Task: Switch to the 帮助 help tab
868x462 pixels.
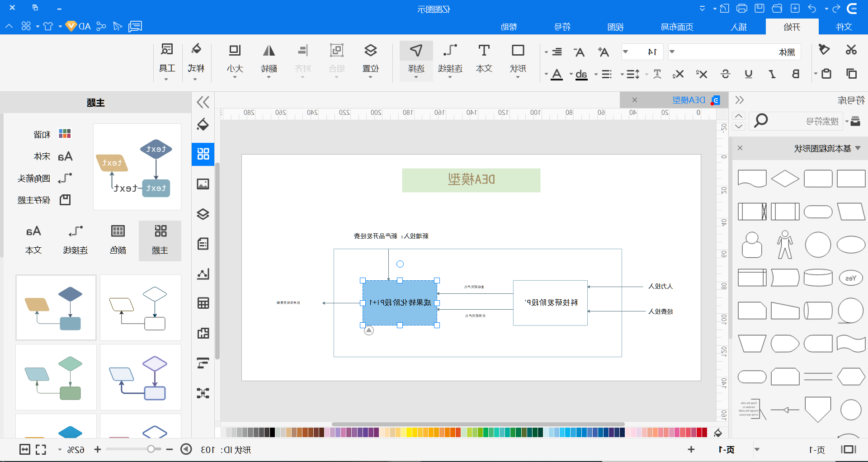Action: pyautogui.click(x=509, y=27)
